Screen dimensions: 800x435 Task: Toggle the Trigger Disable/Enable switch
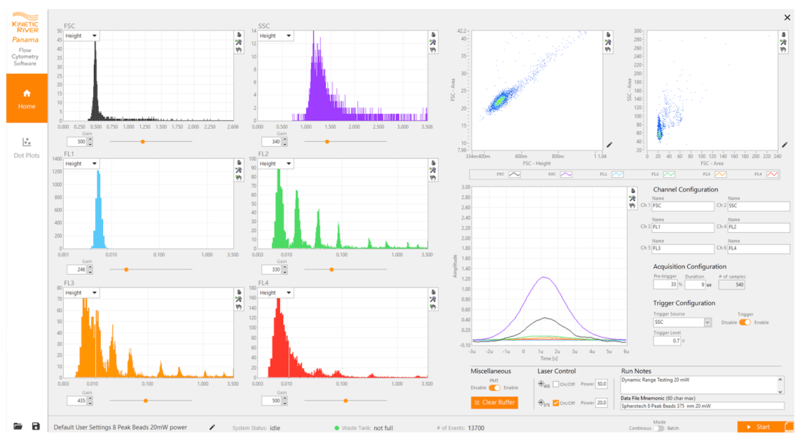(x=745, y=322)
